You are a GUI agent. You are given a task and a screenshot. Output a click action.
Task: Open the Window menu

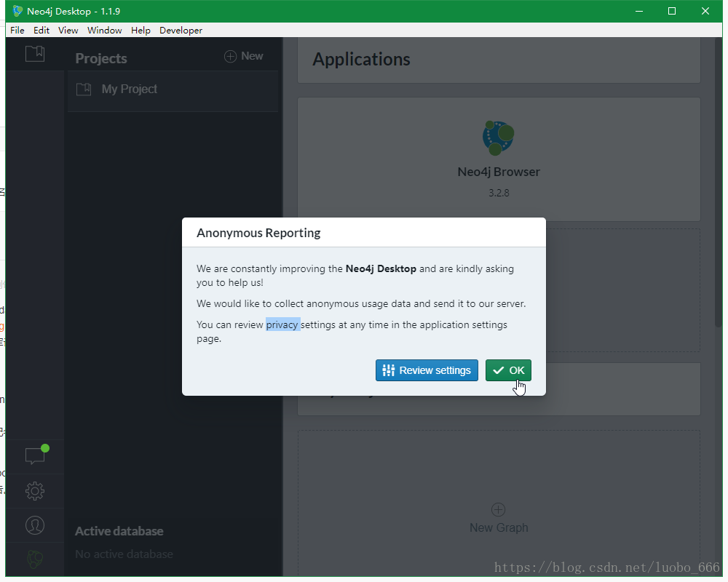[104, 30]
